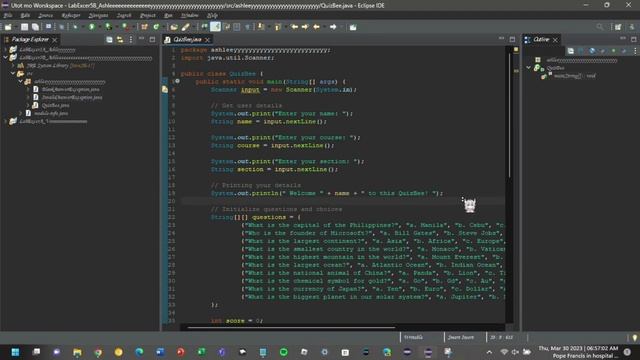This screenshot has width=640, height=360.
Task: Open the Navigate menu
Action: tap(98, 16)
